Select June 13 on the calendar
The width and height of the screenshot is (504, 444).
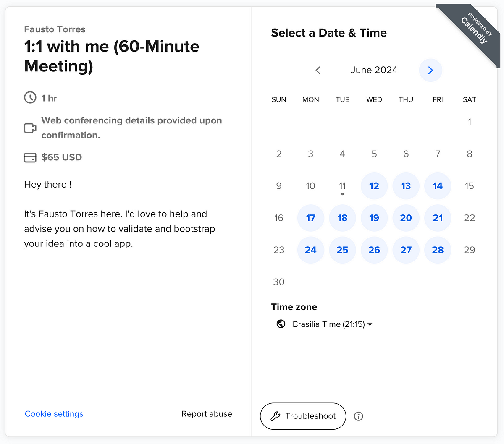pyautogui.click(x=406, y=186)
